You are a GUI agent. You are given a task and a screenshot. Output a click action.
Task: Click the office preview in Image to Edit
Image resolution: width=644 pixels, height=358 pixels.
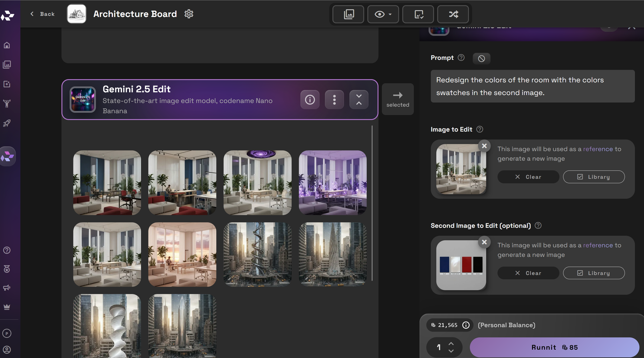coord(461,169)
